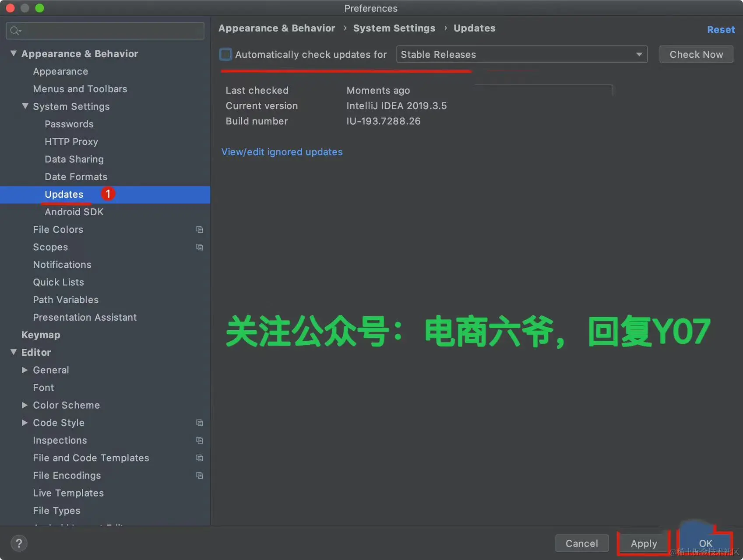Select Notifications settings
Screen dimensions: 743x560
[62, 265]
